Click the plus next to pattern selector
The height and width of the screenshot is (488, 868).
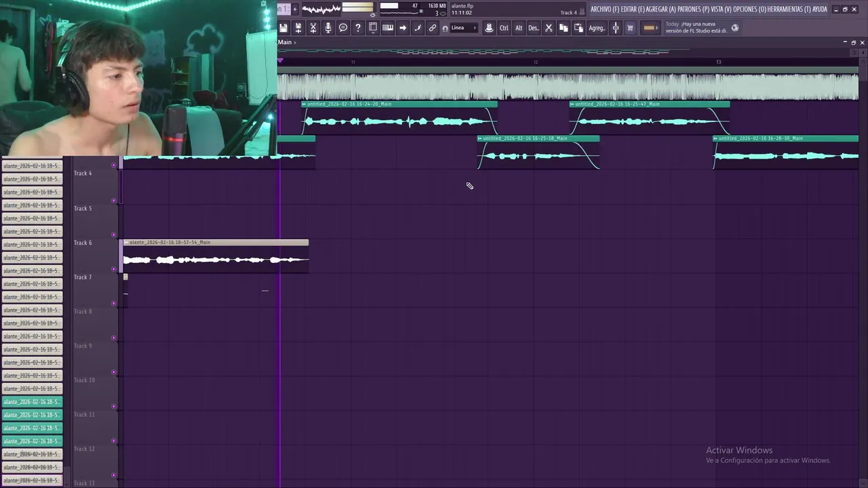pos(295,9)
